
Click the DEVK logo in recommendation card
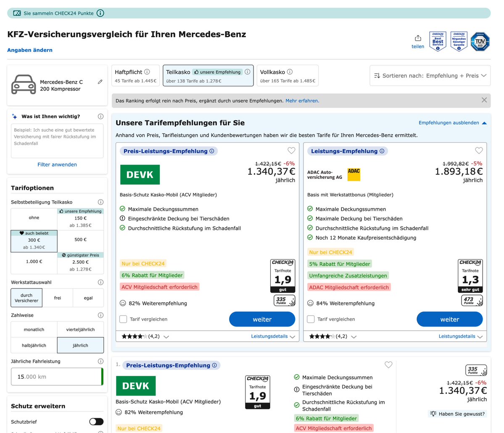click(x=140, y=175)
